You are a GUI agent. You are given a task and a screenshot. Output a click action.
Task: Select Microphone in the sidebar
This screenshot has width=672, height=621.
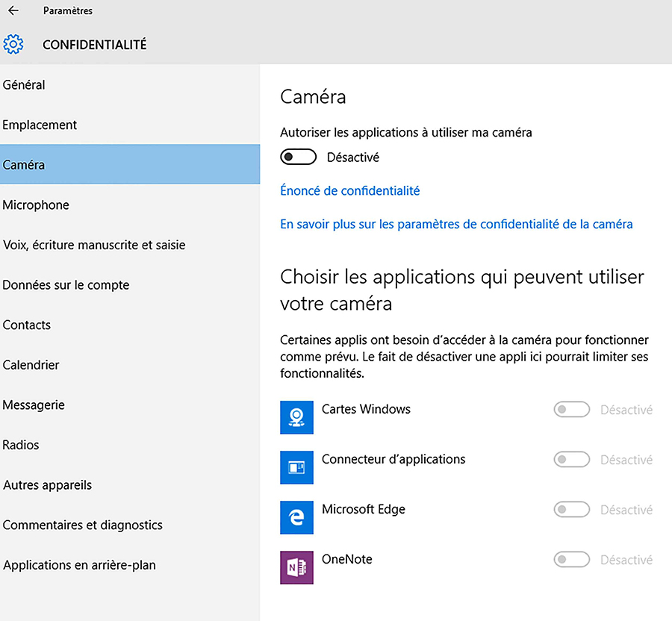[130, 205]
